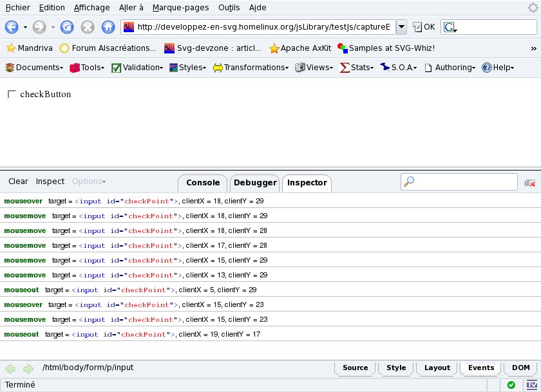The width and height of the screenshot is (541, 392).
Task: Expand the Validation dropdown
Action: tap(137, 68)
